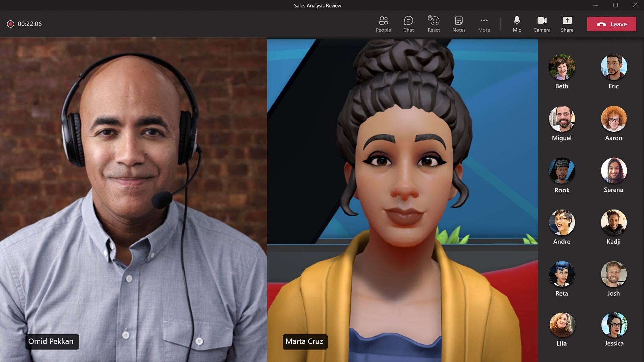Mute the microphone
644x362 pixels.
click(516, 24)
